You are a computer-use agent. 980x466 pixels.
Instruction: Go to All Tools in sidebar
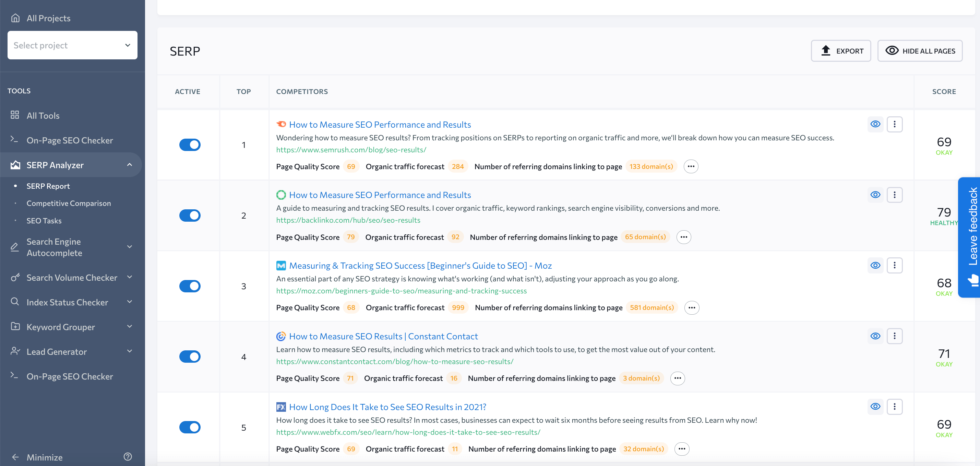tap(43, 115)
